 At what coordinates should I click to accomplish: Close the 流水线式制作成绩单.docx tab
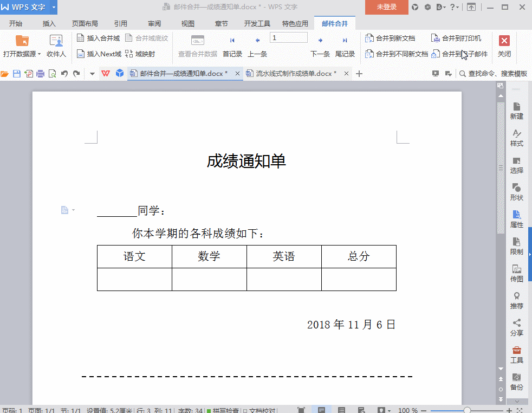coord(346,73)
